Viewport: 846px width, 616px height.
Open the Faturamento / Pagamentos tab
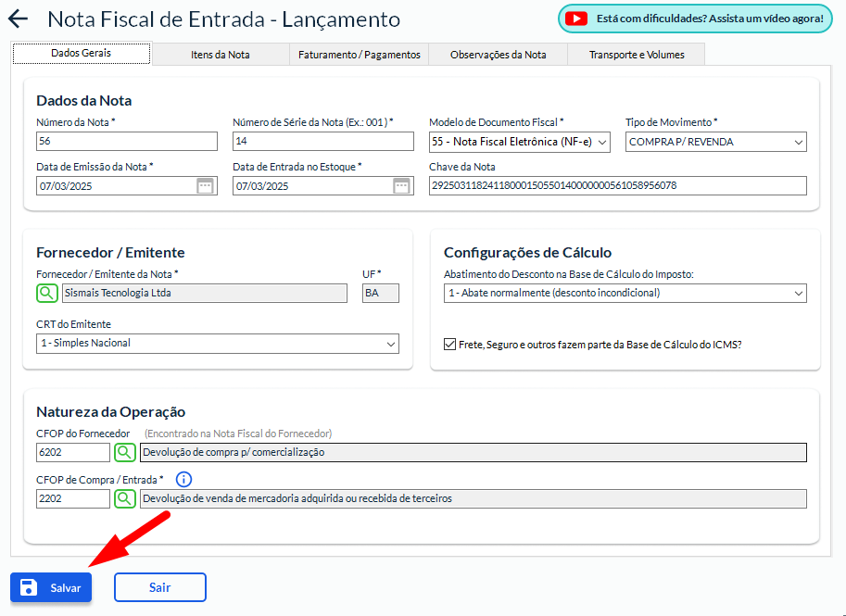[360, 55]
